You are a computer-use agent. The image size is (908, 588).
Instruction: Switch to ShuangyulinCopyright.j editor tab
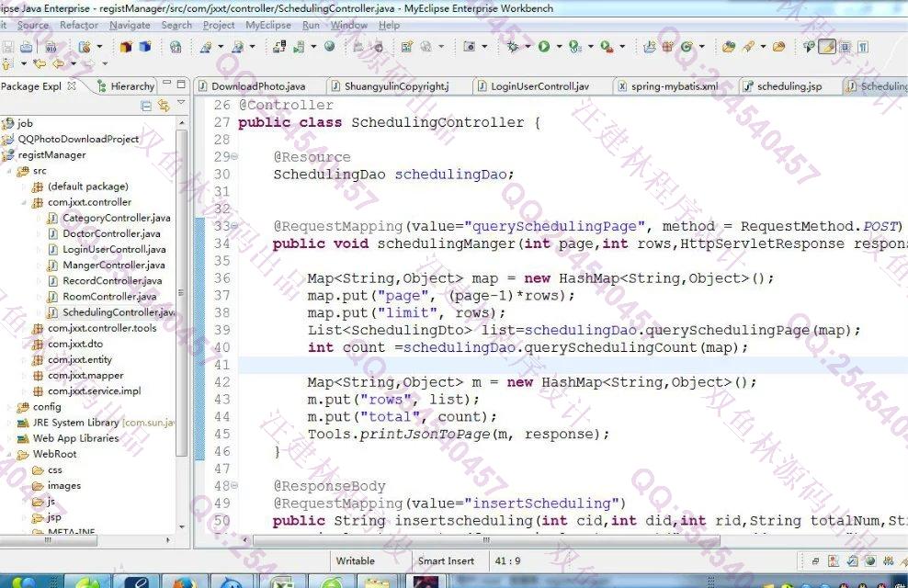pyautogui.click(x=391, y=86)
